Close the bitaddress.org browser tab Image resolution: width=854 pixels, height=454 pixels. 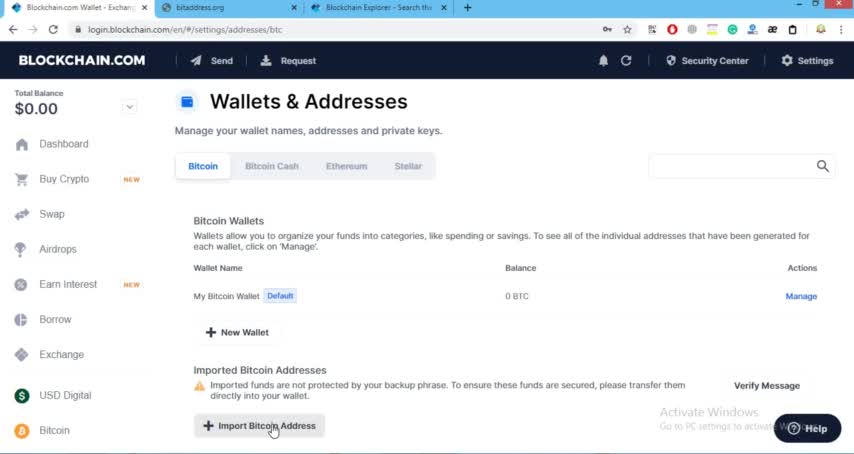(294, 8)
